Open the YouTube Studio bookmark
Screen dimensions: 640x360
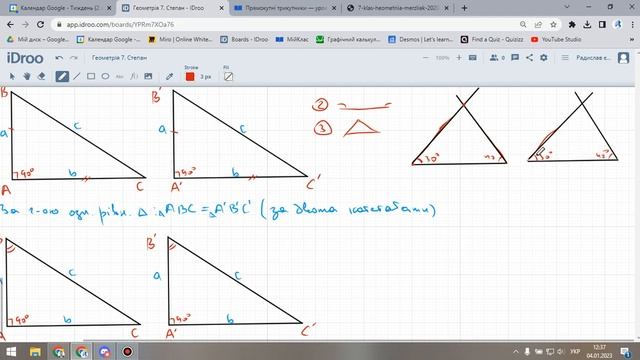(x=556, y=40)
